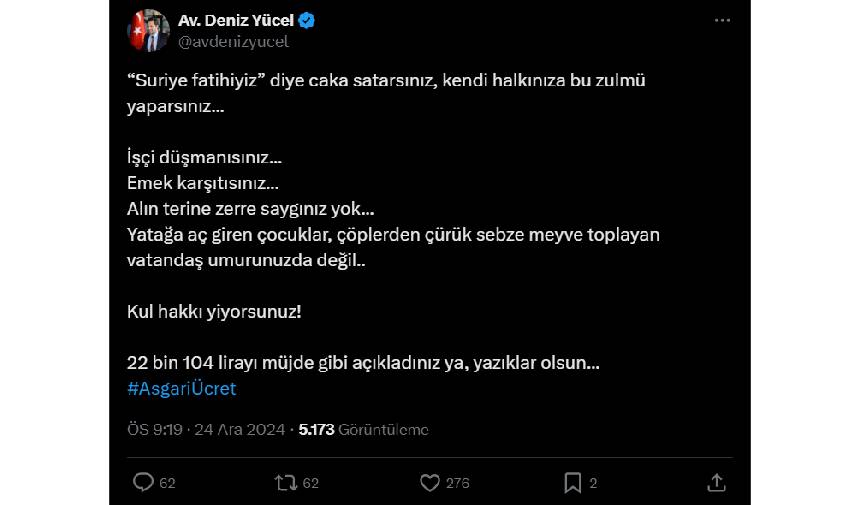
Task: Open the three-dot more options menu
Action: tap(722, 21)
